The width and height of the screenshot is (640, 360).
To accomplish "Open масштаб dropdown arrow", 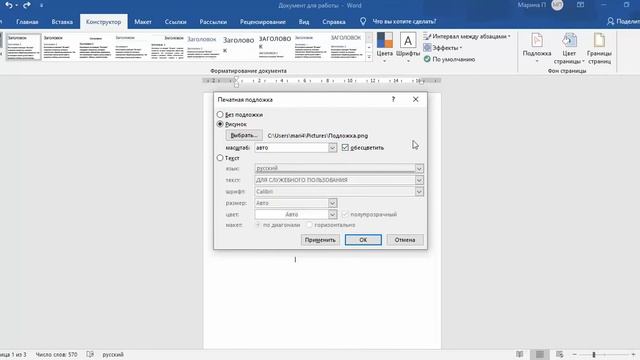I will coord(332,147).
